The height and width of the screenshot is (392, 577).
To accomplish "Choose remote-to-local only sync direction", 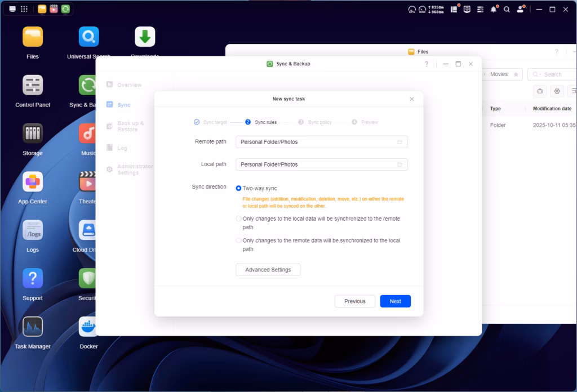I will 239,240.
